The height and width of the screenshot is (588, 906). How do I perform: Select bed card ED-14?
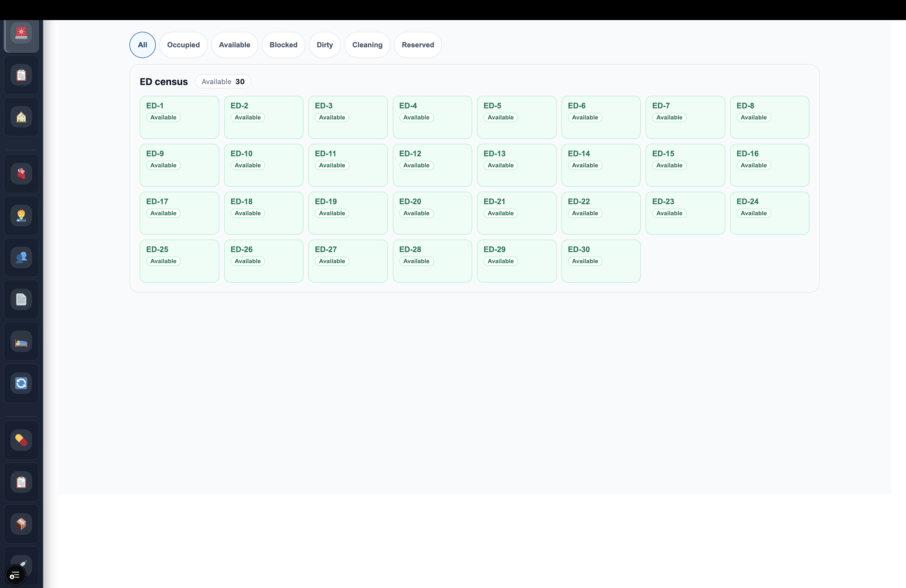[601, 165]
